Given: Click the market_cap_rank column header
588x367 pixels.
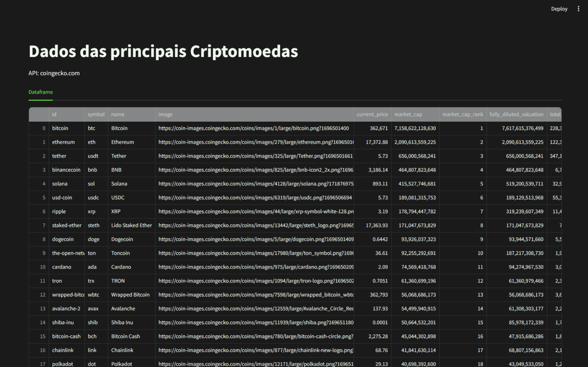Looking at the screenshot, I should [x=462, y=114].
